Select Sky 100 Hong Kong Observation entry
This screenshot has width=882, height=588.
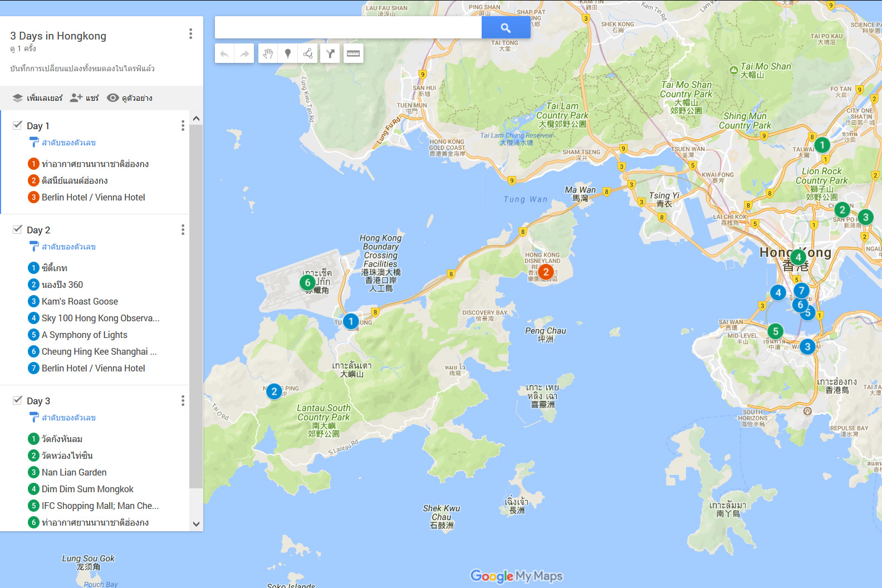point(95,318)
